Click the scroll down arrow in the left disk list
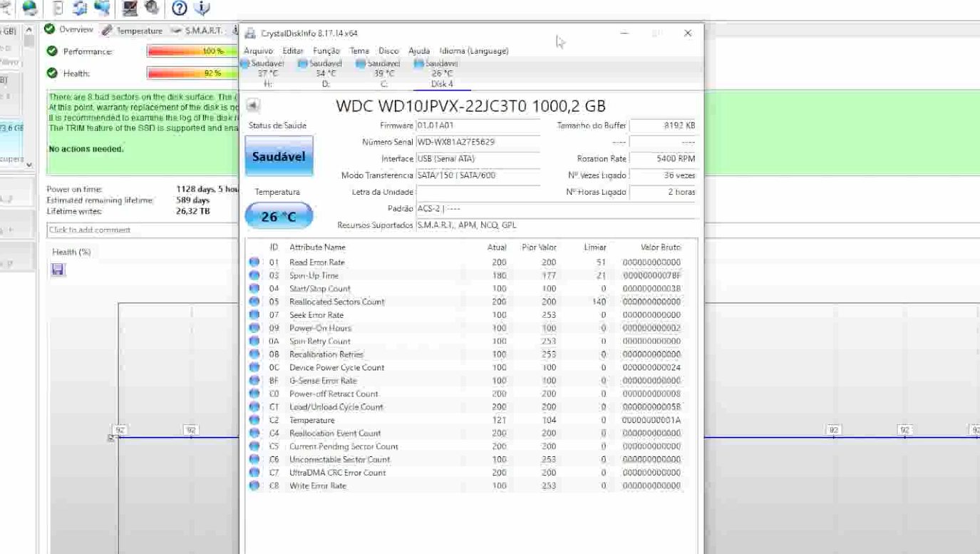This screenshot has width=980, height=554. (29, 164)
